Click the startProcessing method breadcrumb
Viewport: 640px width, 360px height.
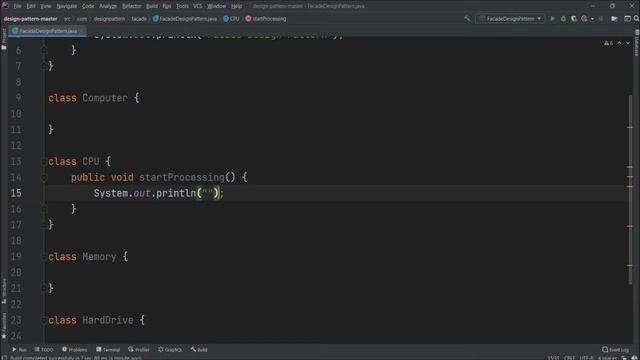click(266, 19)
